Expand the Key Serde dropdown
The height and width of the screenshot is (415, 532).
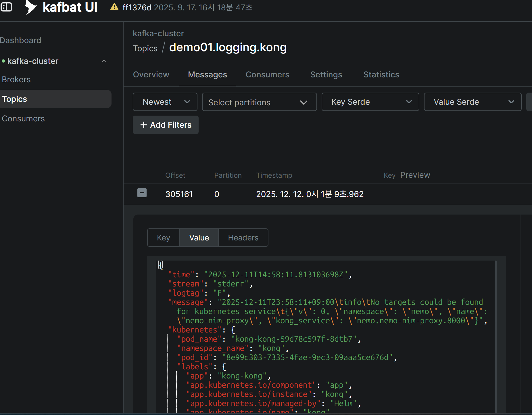[x=370, y=102]
